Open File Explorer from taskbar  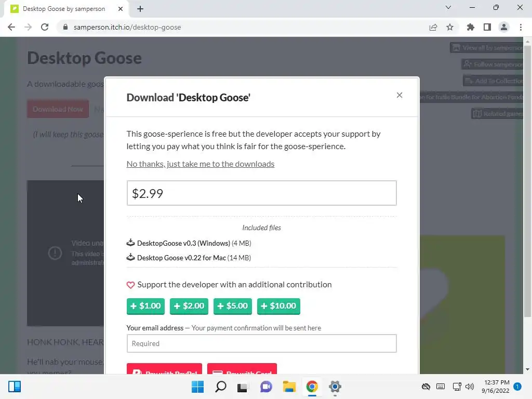tap(289, 387)
